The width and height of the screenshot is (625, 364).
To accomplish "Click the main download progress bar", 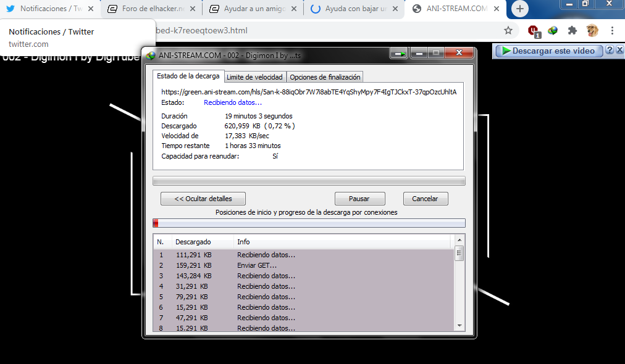I will (309, 181).
